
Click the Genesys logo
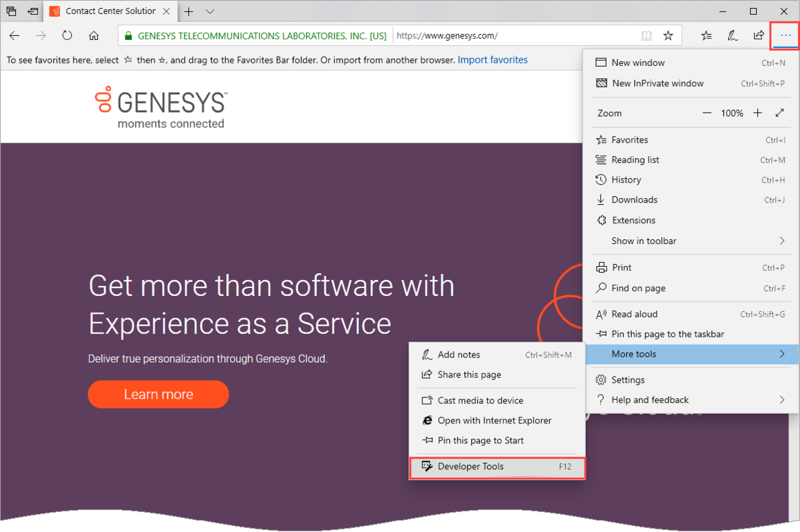(x=161, y=107)
